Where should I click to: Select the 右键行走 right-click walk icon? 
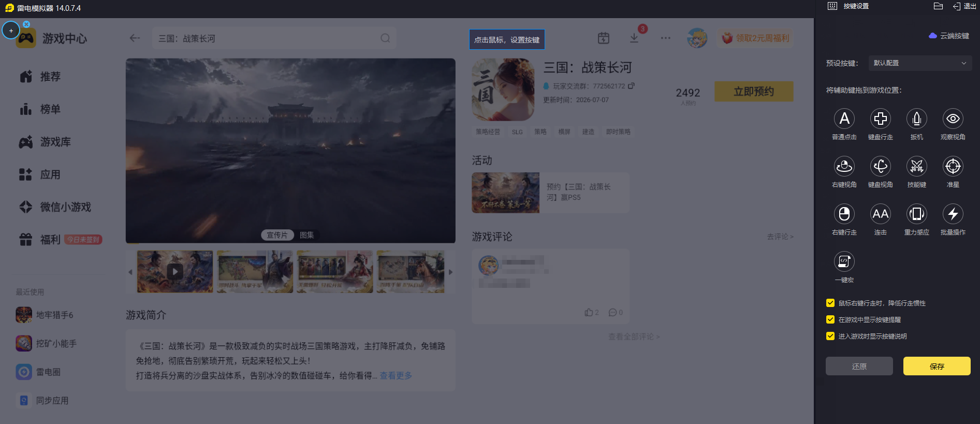pos(844,214)
